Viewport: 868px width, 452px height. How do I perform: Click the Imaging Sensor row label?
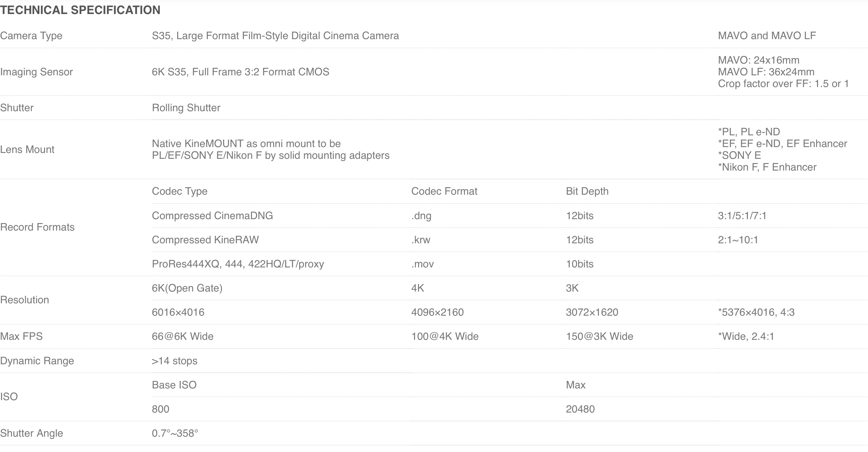37,72
